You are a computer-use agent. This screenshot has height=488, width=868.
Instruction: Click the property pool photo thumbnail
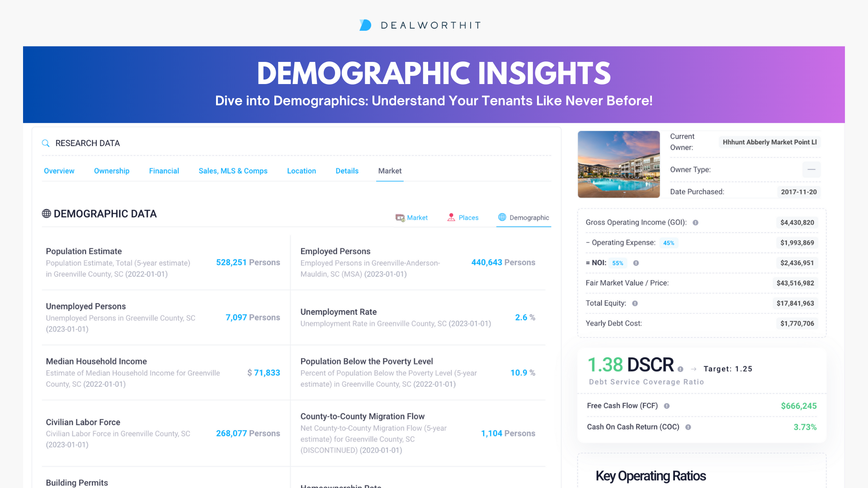pyautogui.click(x=618, y=164)
